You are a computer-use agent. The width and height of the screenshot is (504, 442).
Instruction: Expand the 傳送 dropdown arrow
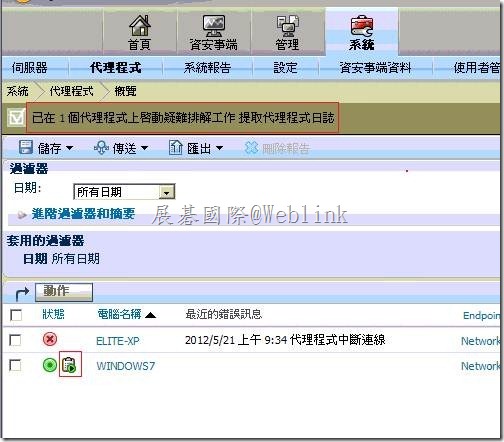tap(144, 148)
